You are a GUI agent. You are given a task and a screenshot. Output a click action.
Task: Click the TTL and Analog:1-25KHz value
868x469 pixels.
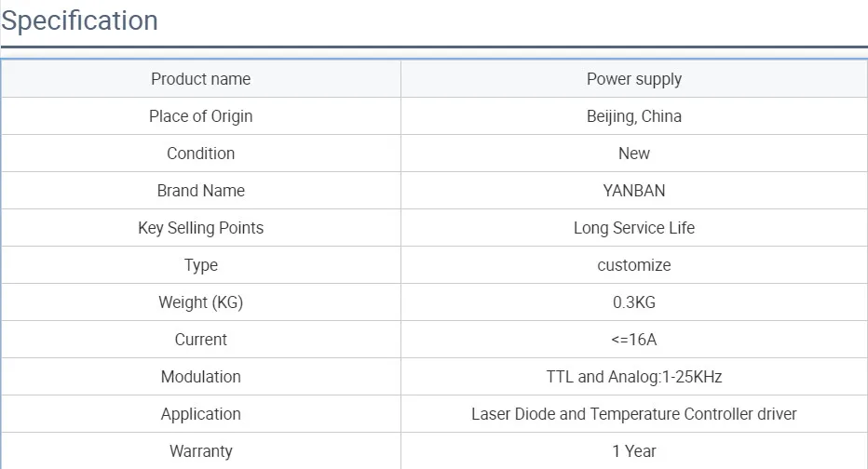pos(634,377)
